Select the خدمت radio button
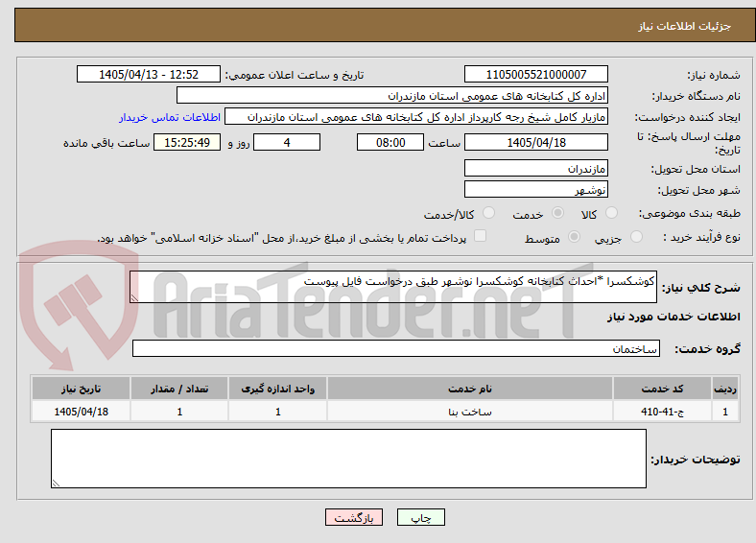 point(557,213)
